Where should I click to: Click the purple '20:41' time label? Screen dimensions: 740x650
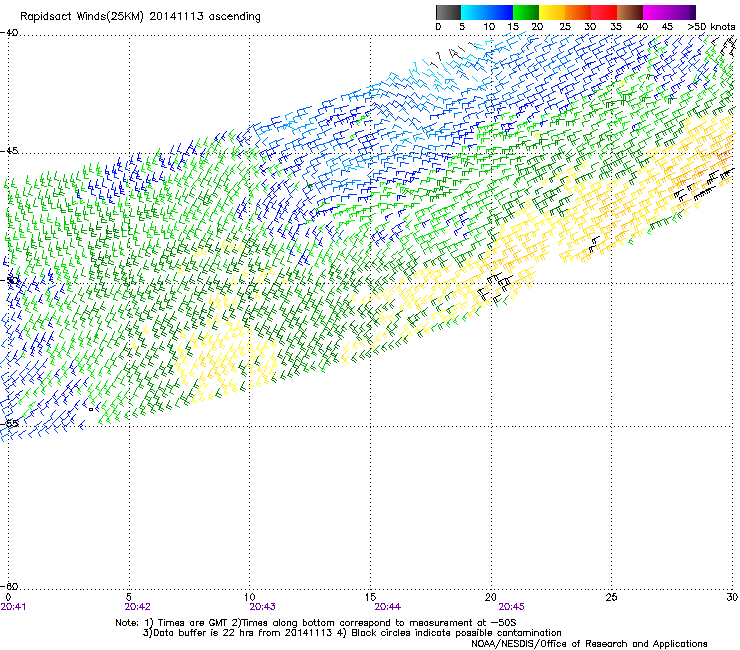pos(13,607)
